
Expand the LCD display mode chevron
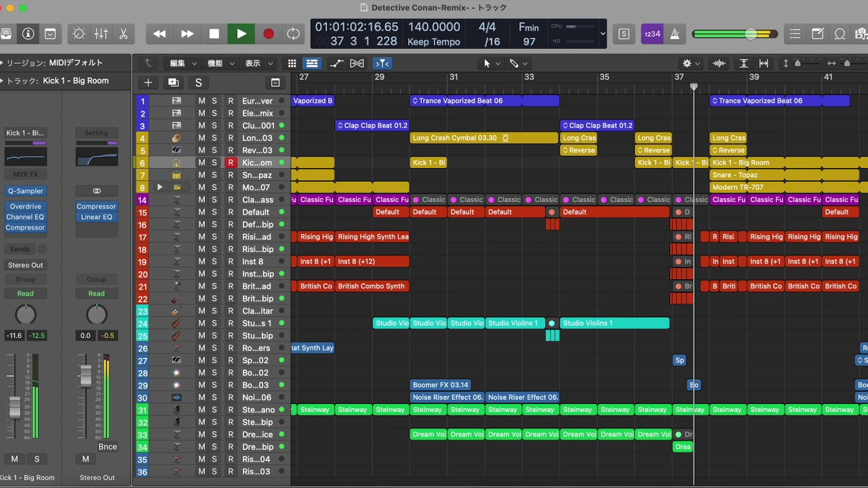pos(603,34)
